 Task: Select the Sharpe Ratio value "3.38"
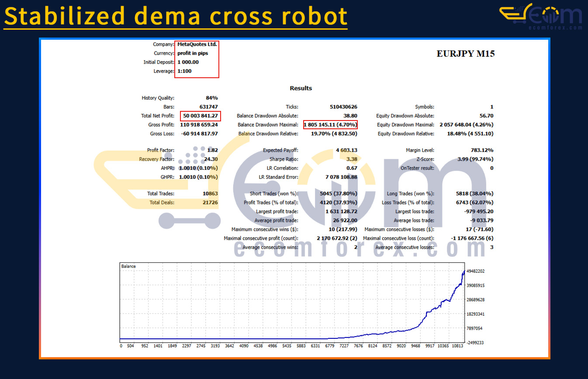click(x=352, y=159)
